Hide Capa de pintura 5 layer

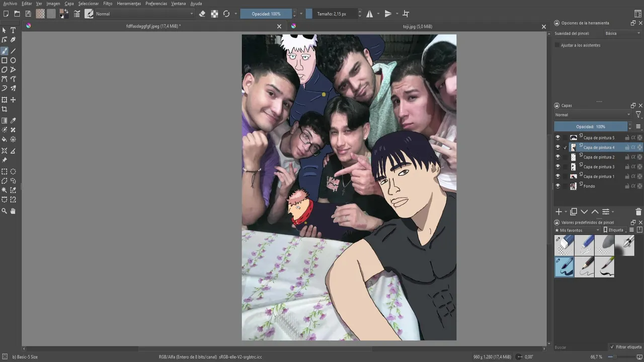coord(557,137)
